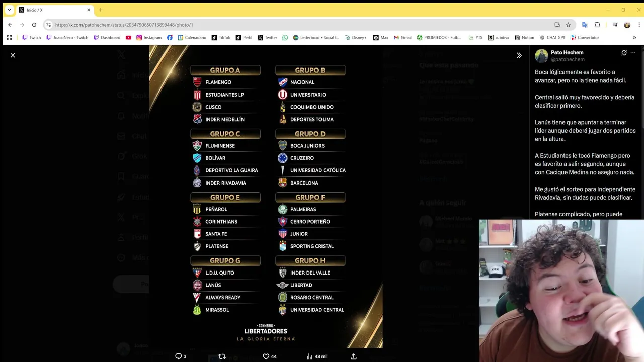Viewport: 644px width, 362px height.
Task: Open the Notion bookmark
Action: click(524, 37)
